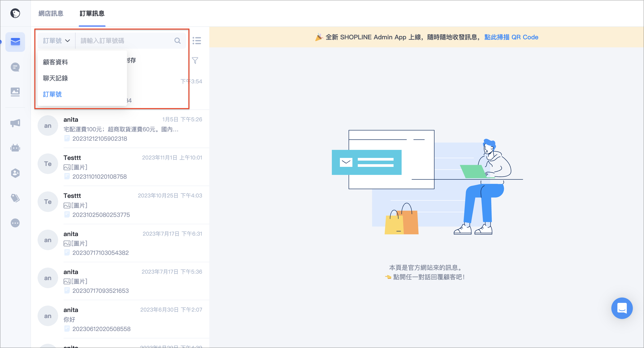Open anita conversation from 7月17日 下午6:31
The height and width of the screenshot is (348, 644).
click(120, 243)
